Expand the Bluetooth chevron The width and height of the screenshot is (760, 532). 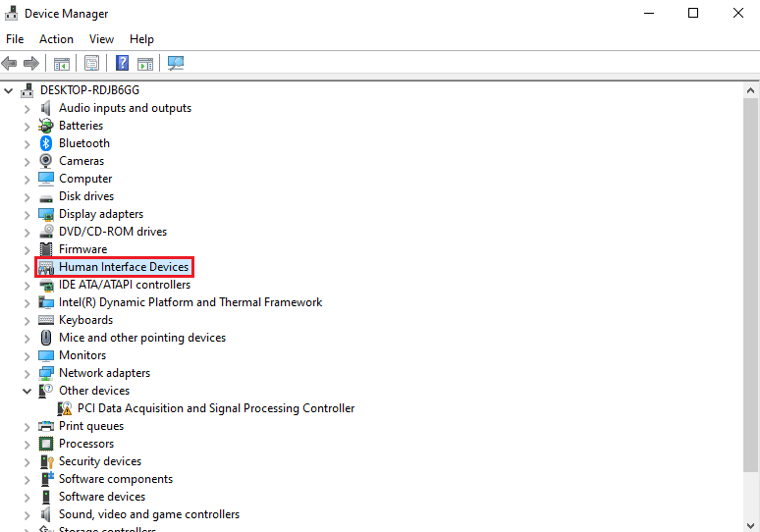pyautogui.click(x=27, y=144)
